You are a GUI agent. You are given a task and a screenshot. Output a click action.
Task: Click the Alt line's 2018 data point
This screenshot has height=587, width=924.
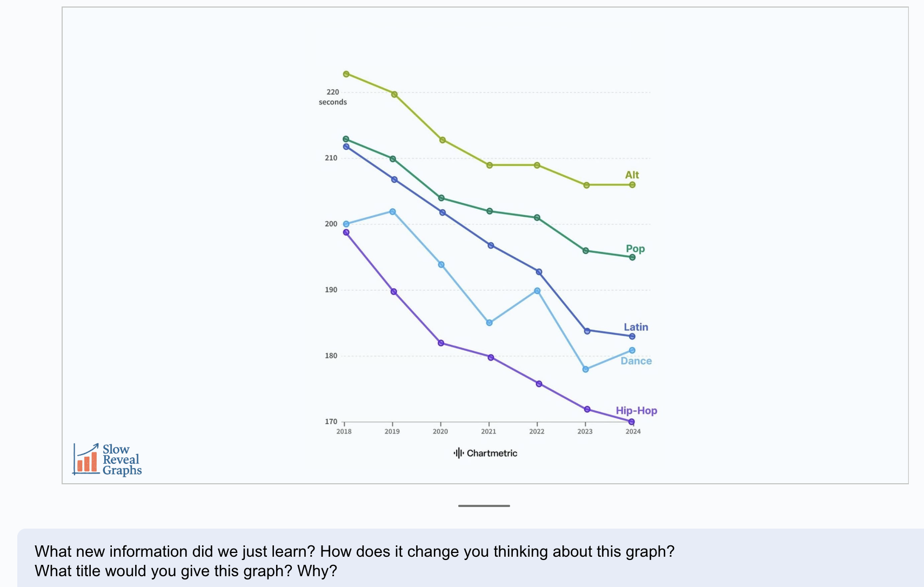point(346,74)
